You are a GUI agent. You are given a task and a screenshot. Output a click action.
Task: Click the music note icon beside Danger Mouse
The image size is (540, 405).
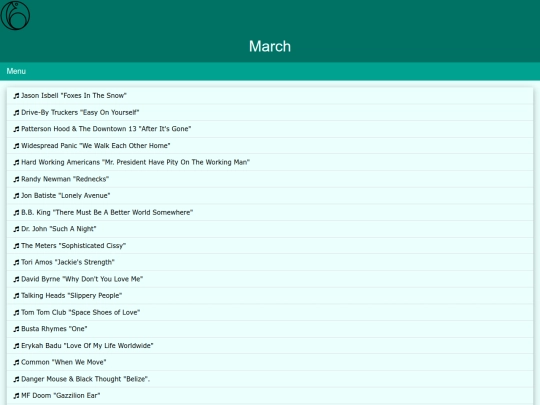tap(16, 380)
